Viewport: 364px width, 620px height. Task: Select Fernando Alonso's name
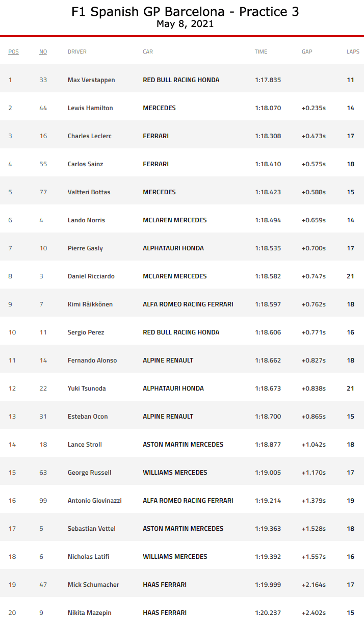92,360
